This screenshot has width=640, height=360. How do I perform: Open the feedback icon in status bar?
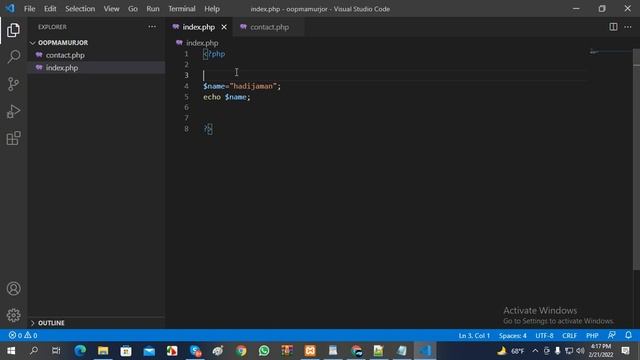(x=611, y=336)
